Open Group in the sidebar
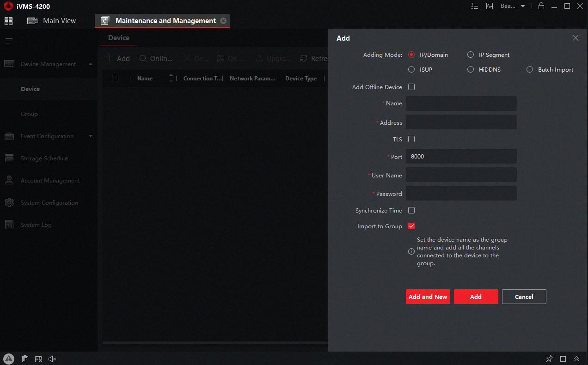 point(29,114)
